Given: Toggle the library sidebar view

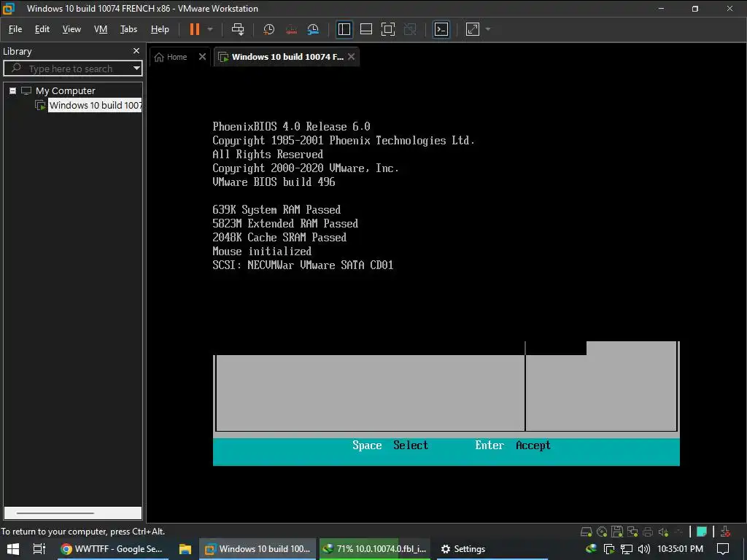Looking at the screenshot, I should (344, 29).
